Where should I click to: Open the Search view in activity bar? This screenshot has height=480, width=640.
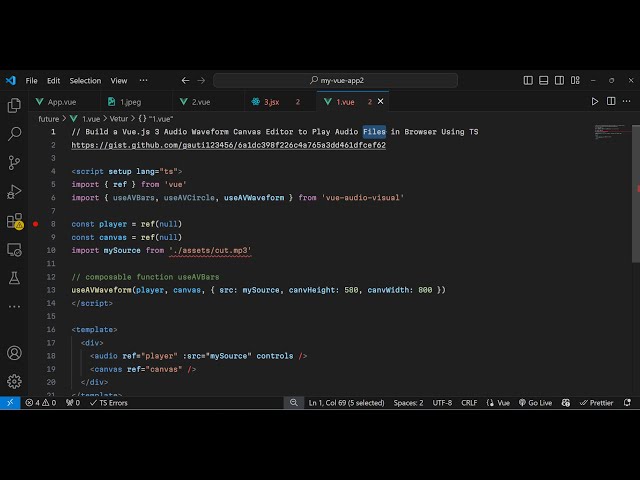pos(14,133)
